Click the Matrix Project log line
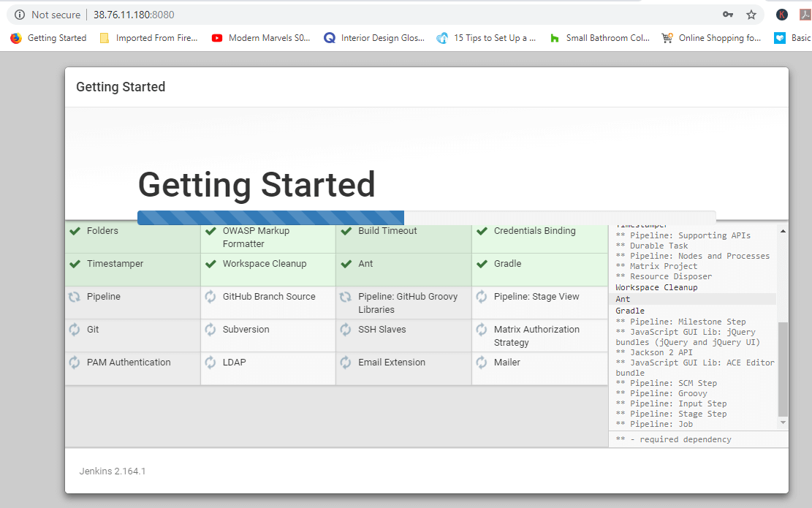 pyautogui.click(x=656, y=266)
